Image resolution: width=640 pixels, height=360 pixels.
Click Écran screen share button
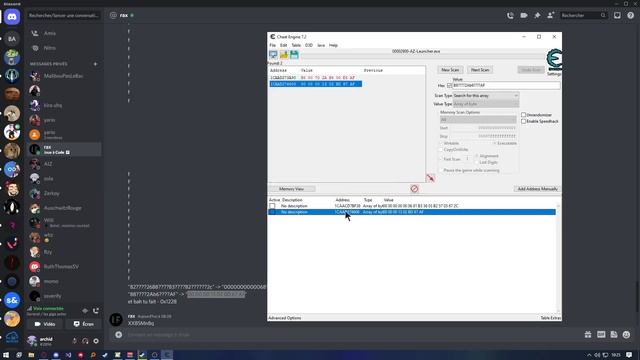(x=84, y=324)
